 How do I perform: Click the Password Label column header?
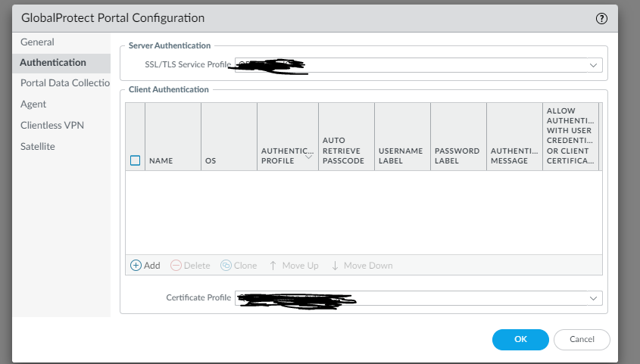(458, 137)
